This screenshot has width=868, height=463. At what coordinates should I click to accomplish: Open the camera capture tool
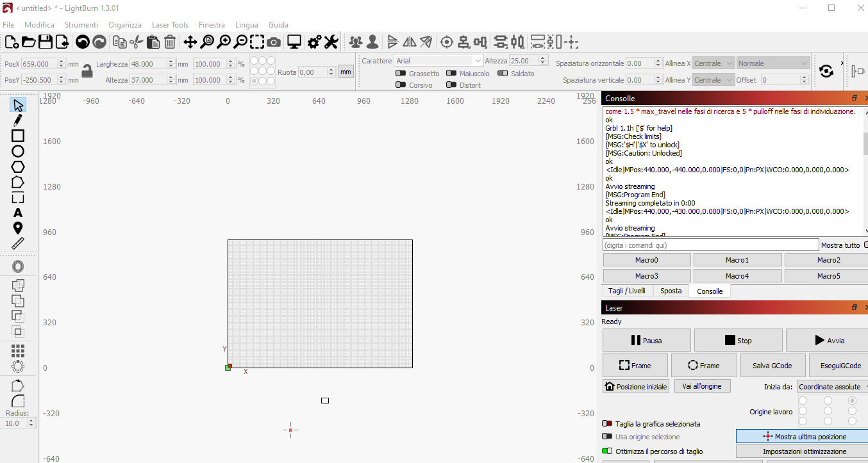point(274,42)
